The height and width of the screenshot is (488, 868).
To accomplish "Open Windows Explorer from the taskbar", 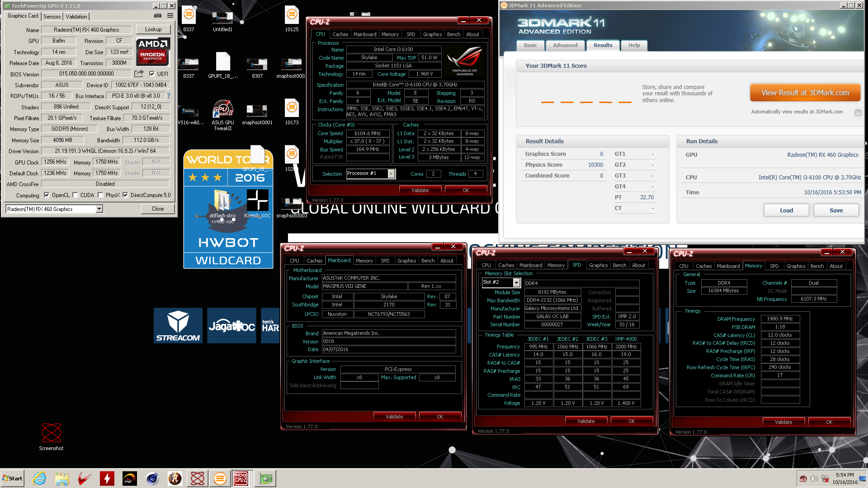I will coord(62,479).
